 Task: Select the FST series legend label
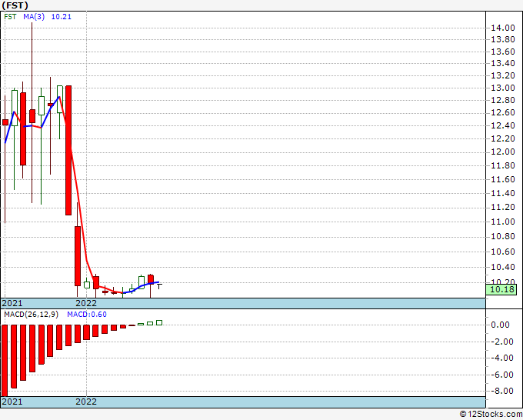point(10,17)
